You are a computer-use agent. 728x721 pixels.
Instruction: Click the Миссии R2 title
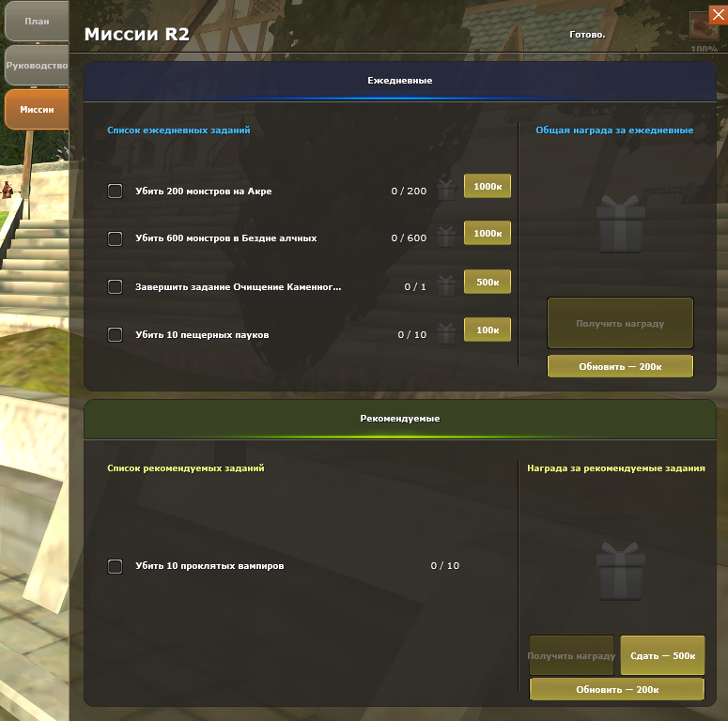click(x=137, y=35)
